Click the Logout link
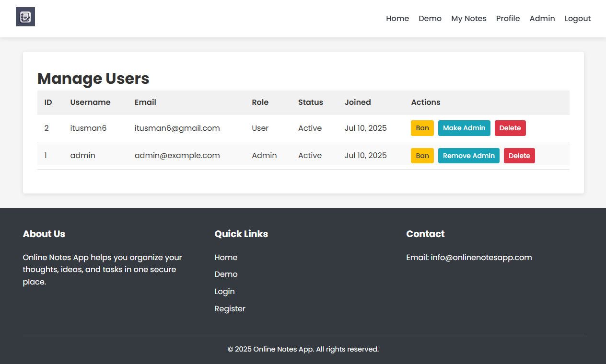 pyautogui.click(x=577, y=19)
